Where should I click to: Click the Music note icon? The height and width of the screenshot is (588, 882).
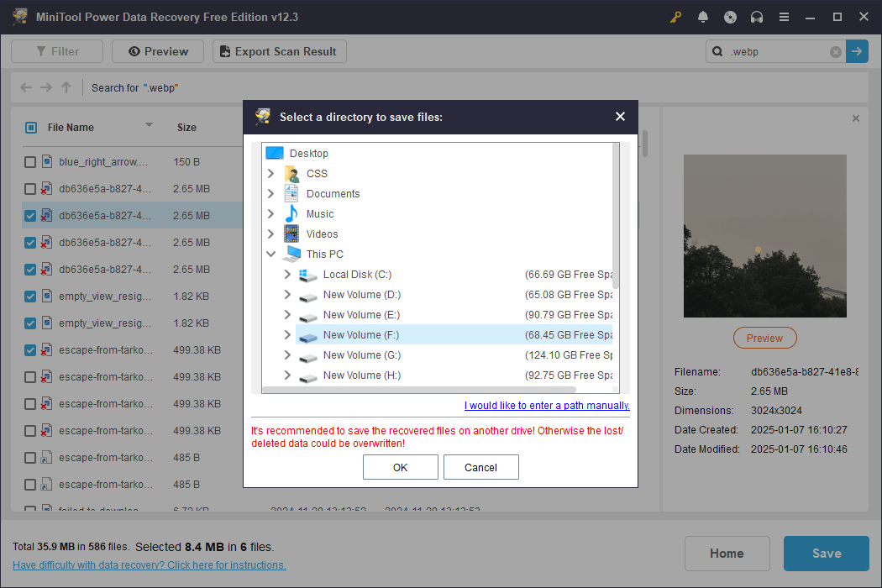coord(291,214)
